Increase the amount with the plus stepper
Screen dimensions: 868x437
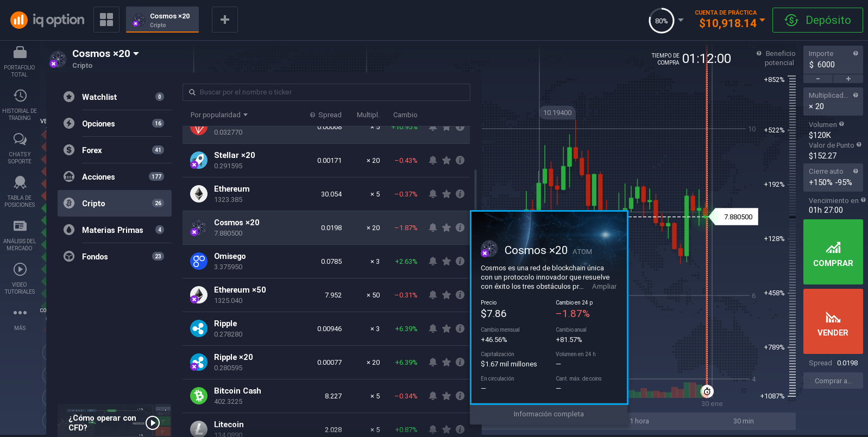[848, 79]
